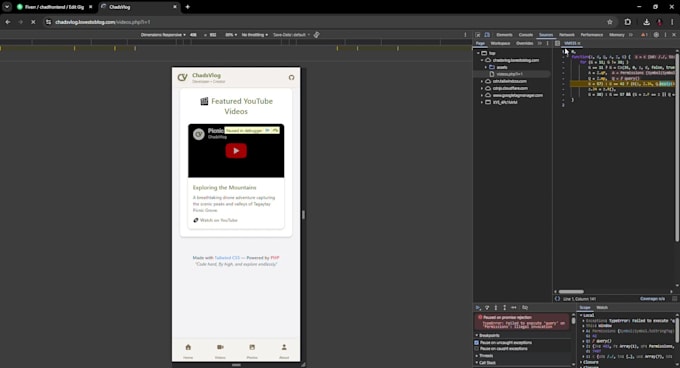Open the zoom percentage dropdown
Screen dimensions: 680x368
click(x=231, y=35)
